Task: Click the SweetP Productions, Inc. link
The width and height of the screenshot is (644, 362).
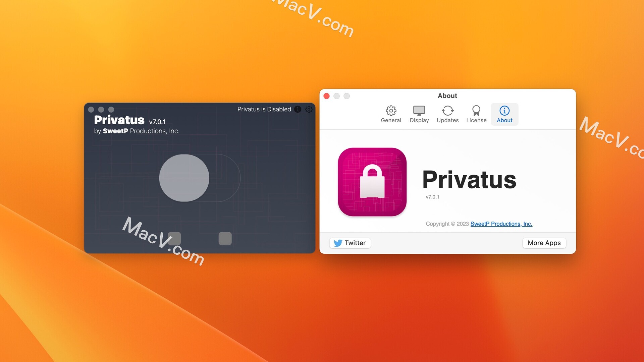Action: (x=501, y=223)
